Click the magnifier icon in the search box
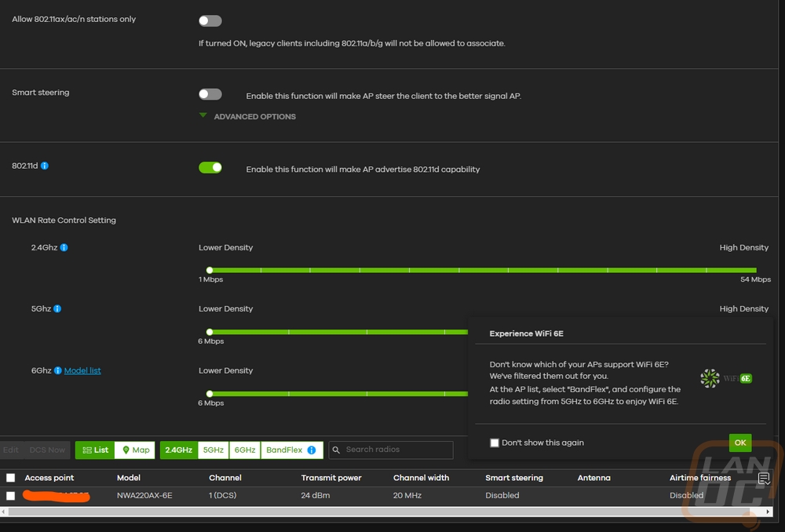Image resolution: width=785 pixels, height=532 pixels. [336, 450]
